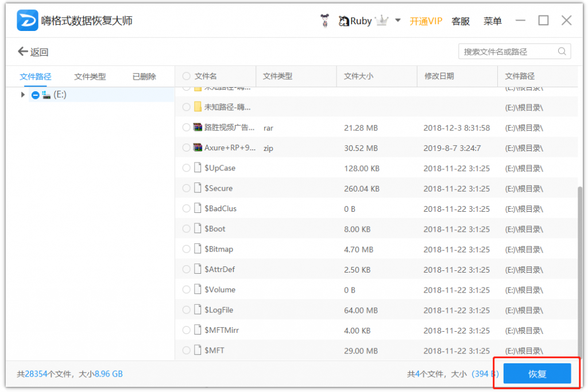Check the $MFTMirr row checkbox
The image size is (588, 392).
click(x=187, y=330)
